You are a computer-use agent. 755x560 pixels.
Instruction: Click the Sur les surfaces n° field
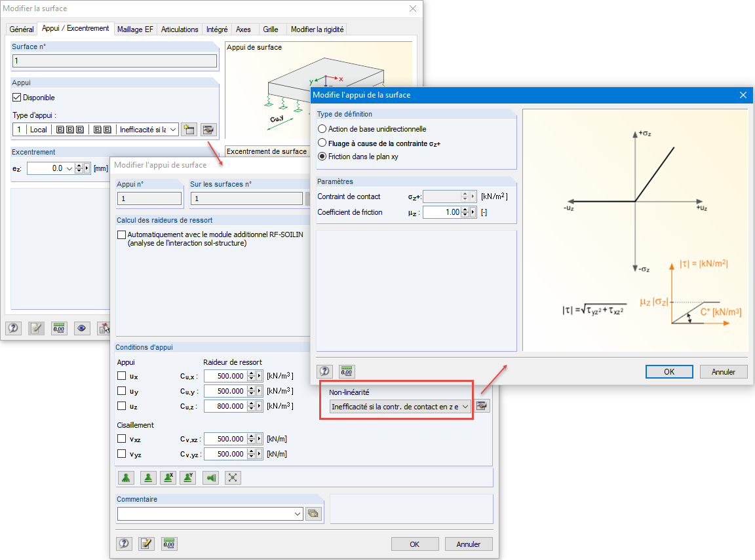[246, 198]
